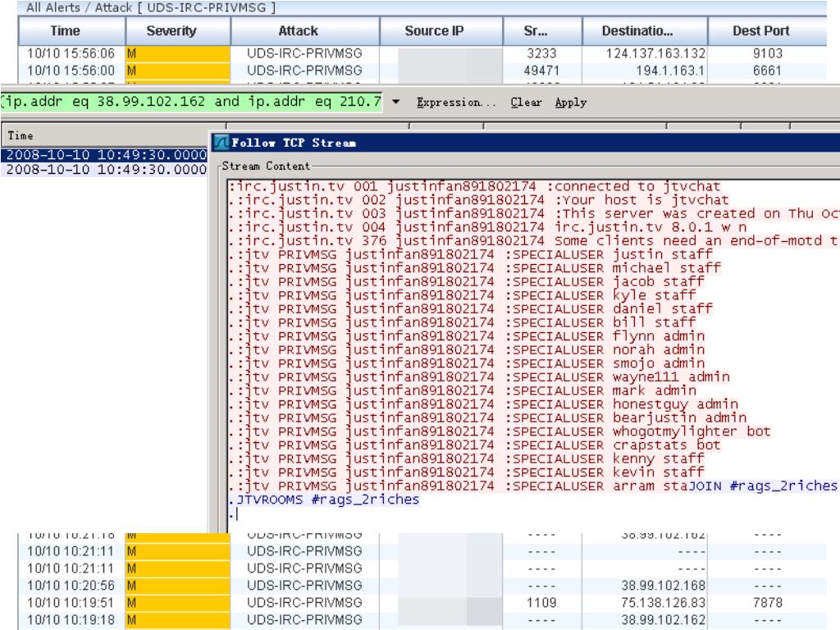840x630 pixels.
Task: Click destination IP 38.99.102.168
Action: [663, 586]
